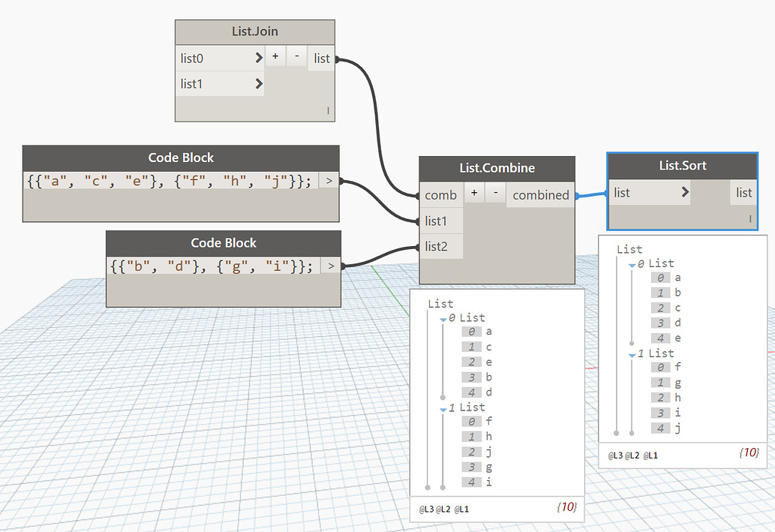Click the + button on List.Combine node
The image size is (775, 532).
click(x=473, y=192)
